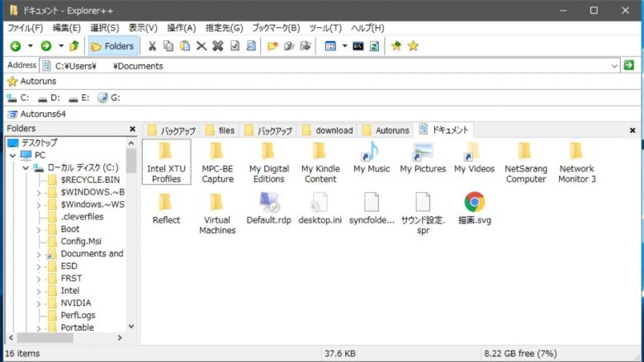The height and width of the screenshot is (362, 644).
Task: Switch to the download tab
Action: coord(328,130)
